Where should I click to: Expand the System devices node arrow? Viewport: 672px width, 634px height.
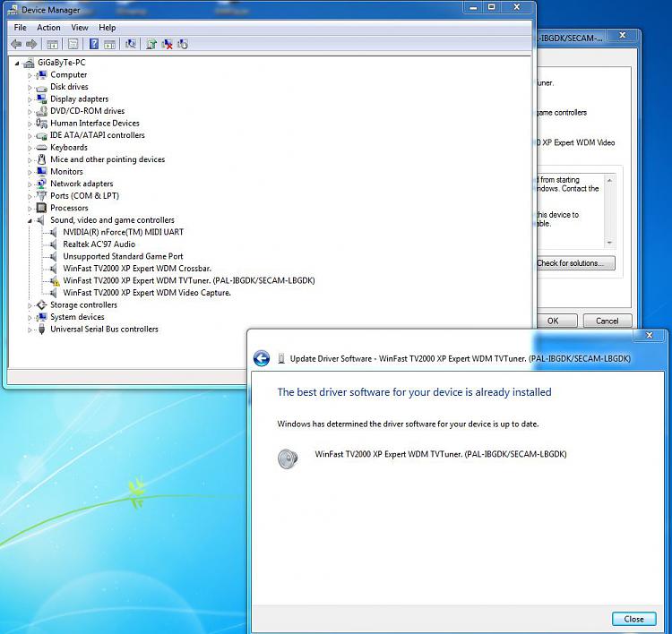[x=30, y=317]
